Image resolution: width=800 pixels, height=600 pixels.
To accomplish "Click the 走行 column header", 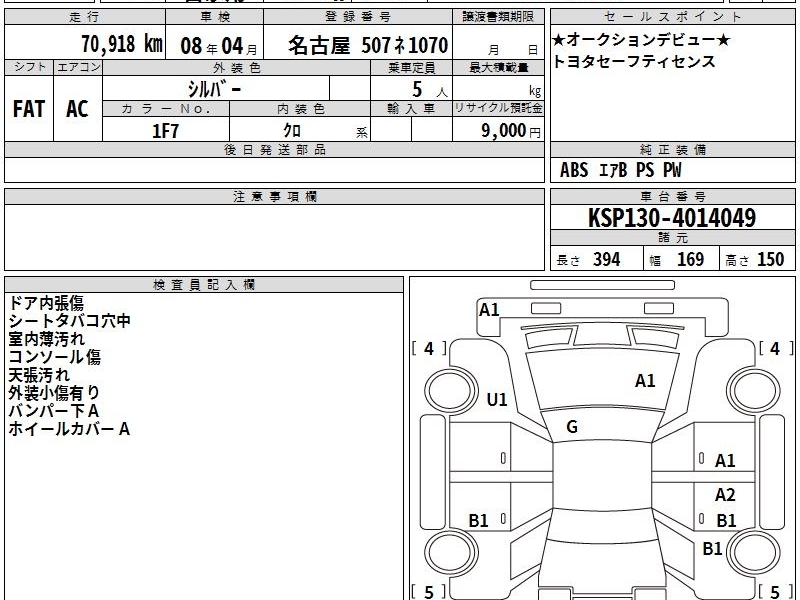I will [84, 17].
